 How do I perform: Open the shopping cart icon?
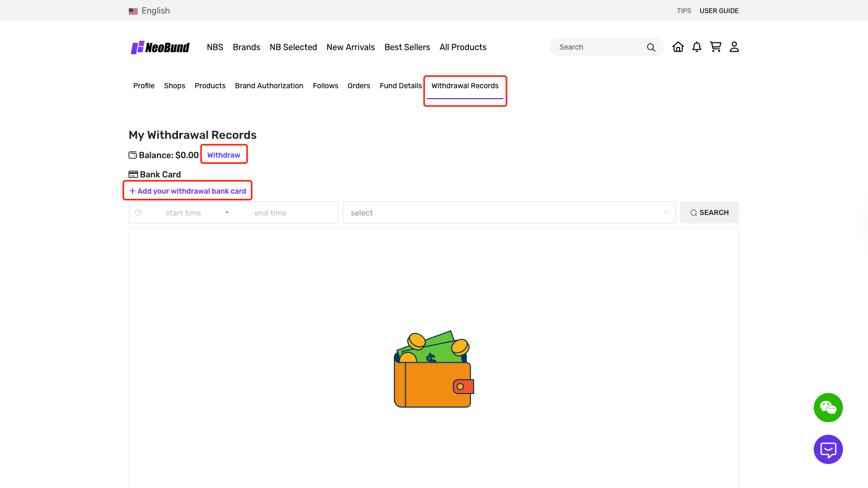(x=715, y=47)
